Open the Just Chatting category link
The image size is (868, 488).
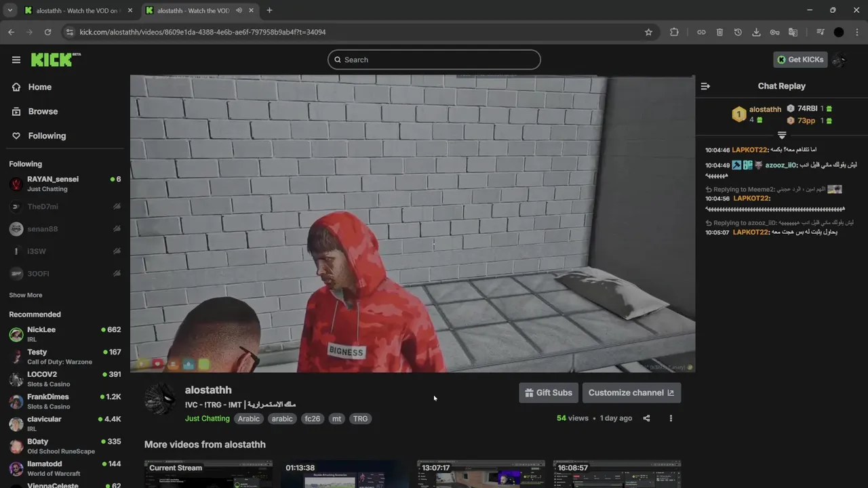208,419
